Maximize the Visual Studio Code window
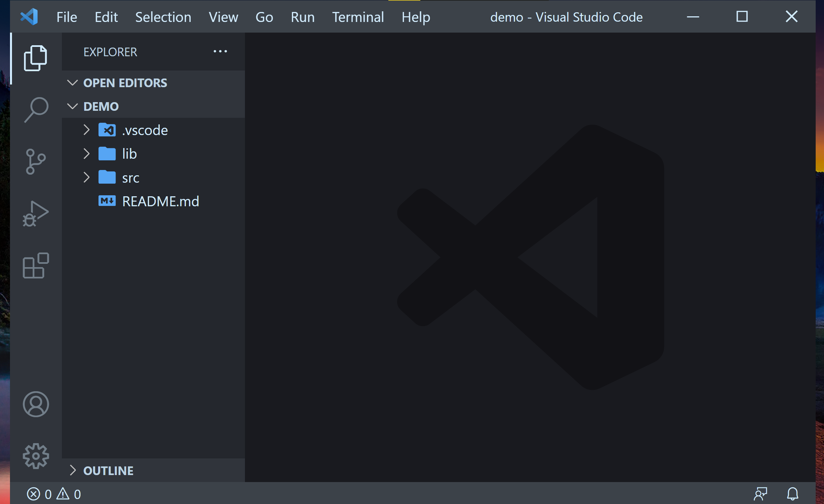This screenshot has height=504, width=824. 742,17
